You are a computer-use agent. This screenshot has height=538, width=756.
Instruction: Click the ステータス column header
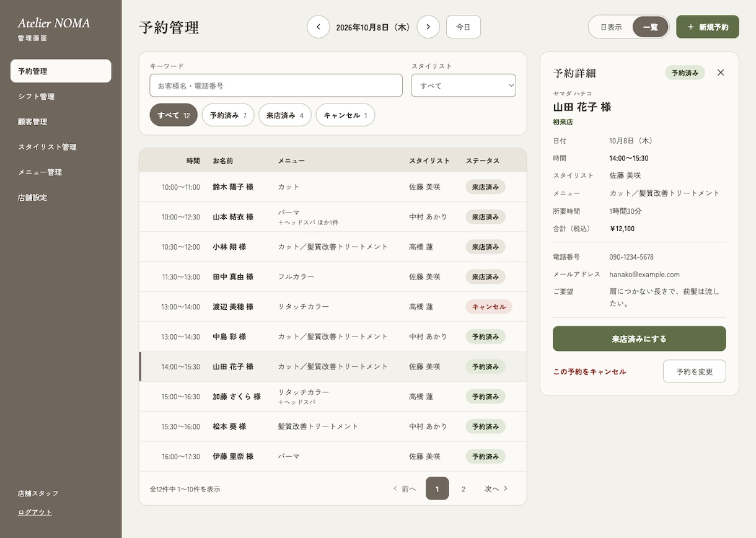point(483,161)
